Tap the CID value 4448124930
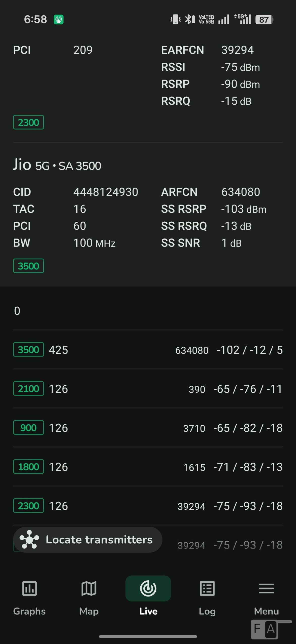Screen dimensions: 296x644 (x=106, y=192)
